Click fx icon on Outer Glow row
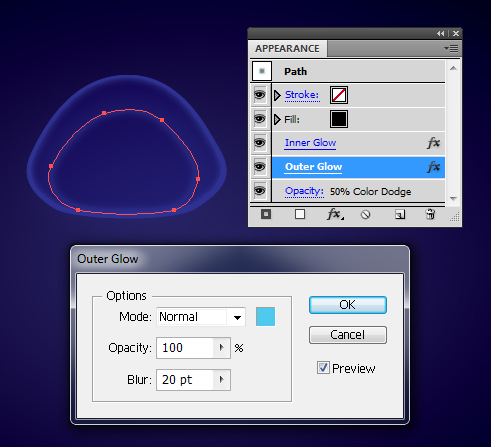This screenshot has width=491, height=447. click(434, 167)
